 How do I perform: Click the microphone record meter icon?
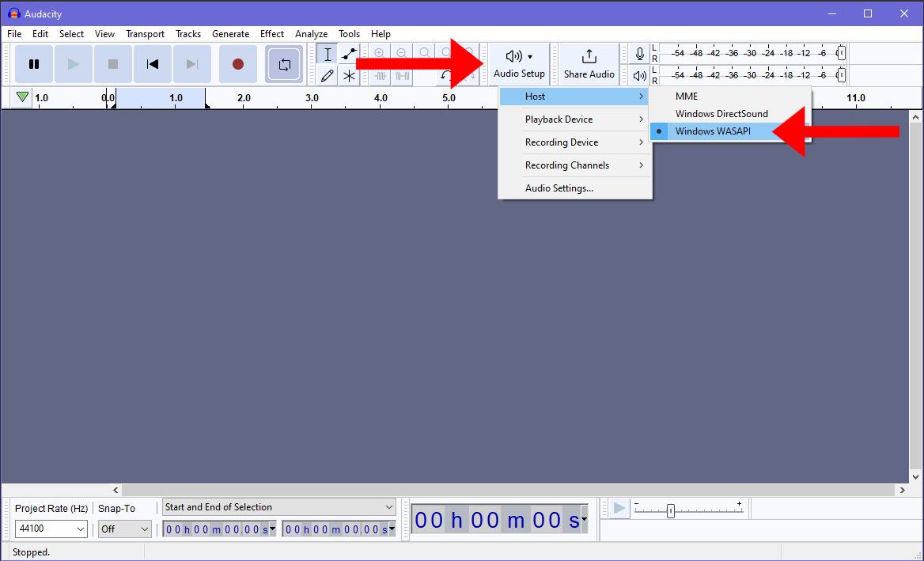(639, 54)
